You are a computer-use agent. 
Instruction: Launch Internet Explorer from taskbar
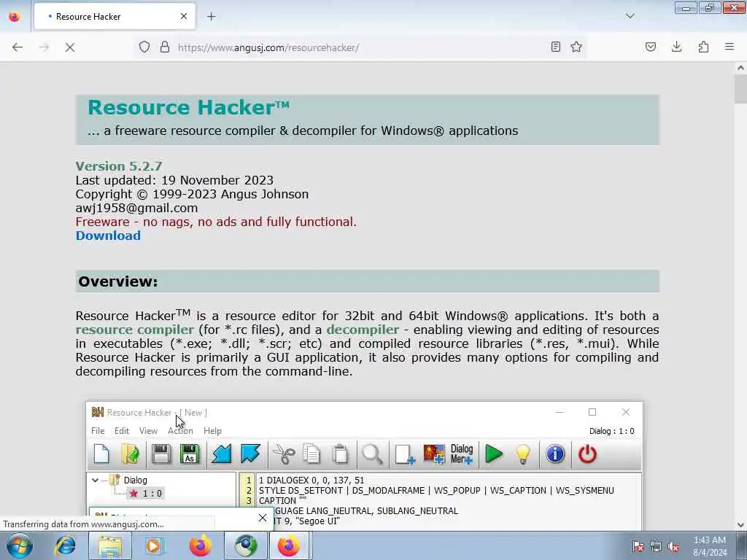point(65,545)
